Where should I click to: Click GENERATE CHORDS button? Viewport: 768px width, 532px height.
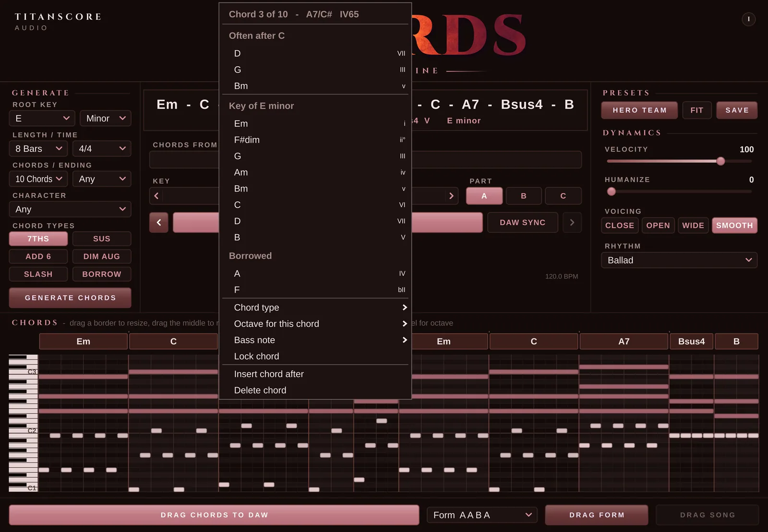pos(70,298)
